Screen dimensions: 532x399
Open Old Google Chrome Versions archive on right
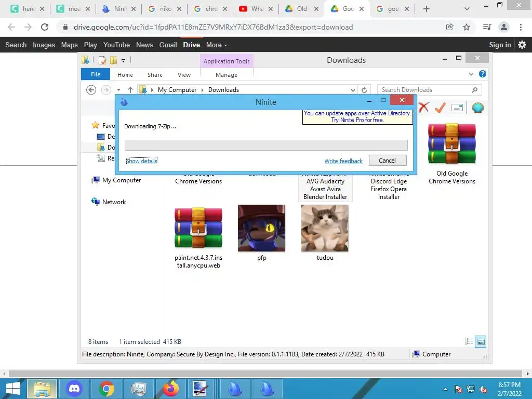click(x=452, y=153)
